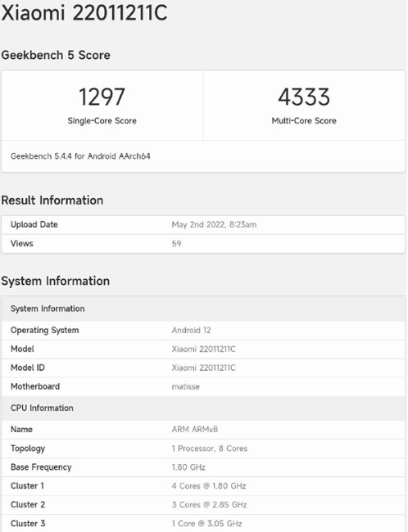This screenshot has width=408, height=532.
Task: Click the Topology value 1 Processor, 8 Cores
Action: point(209,449)
